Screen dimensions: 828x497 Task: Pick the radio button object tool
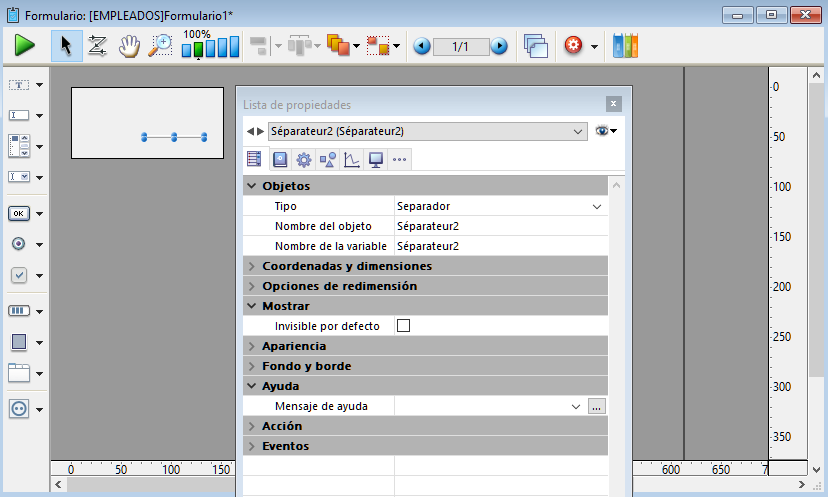coord(19,244)
